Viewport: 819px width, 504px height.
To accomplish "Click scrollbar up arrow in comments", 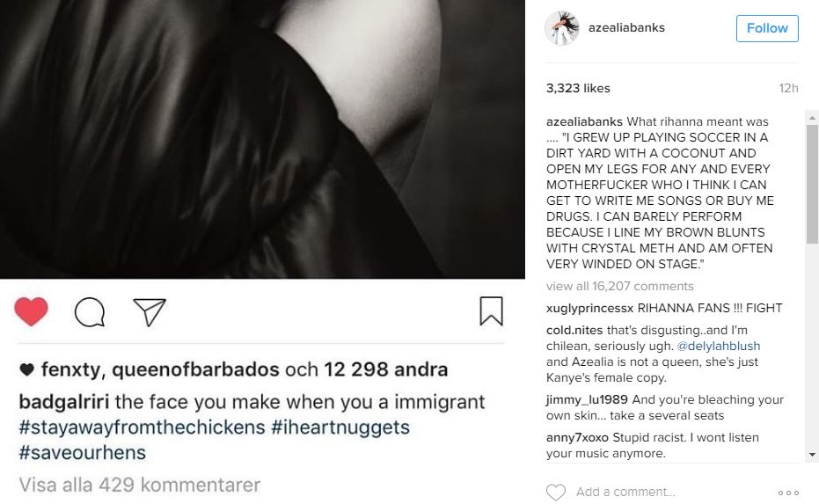I will [812, 118].
